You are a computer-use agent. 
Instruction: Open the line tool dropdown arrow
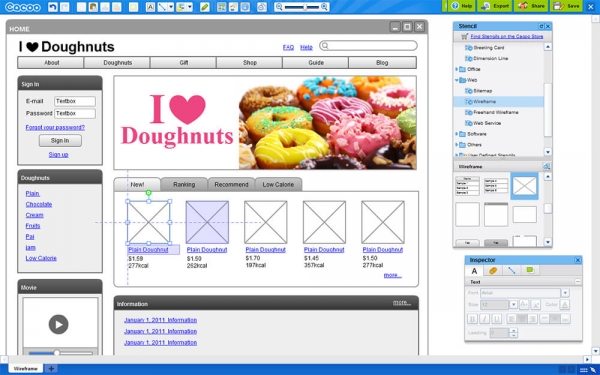coord(171,7)
